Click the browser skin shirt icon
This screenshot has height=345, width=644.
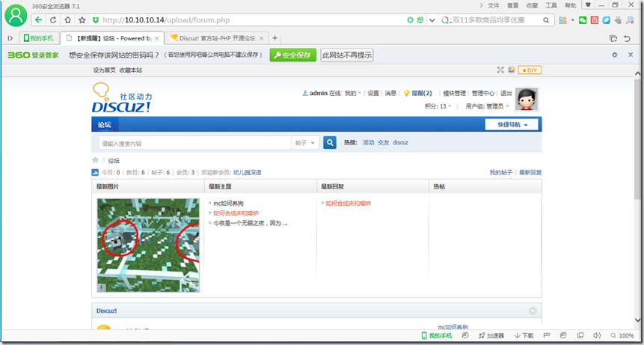pos(589,5)
